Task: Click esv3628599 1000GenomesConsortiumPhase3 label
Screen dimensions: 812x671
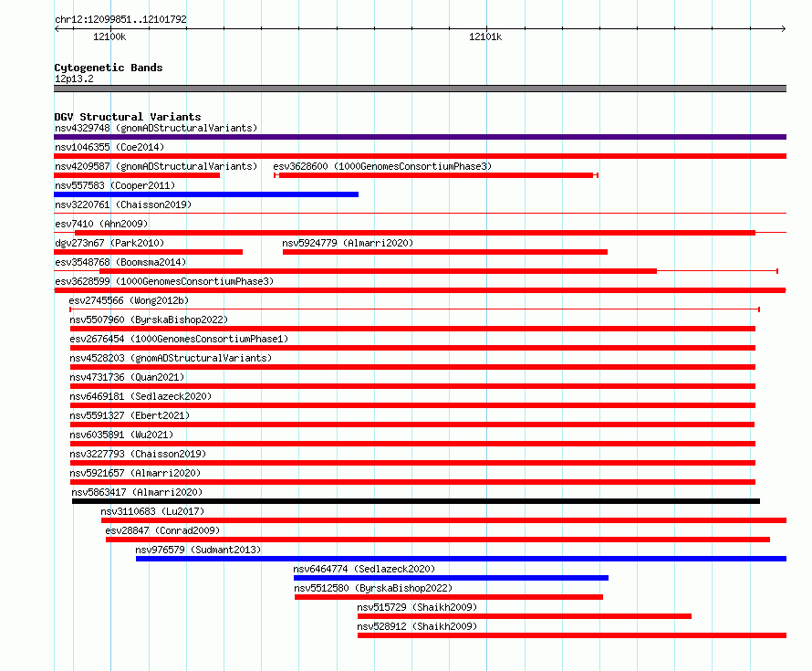Action: click(164, 281)
